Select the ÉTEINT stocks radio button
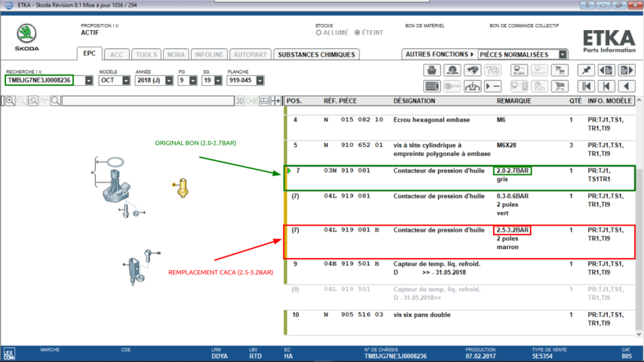 pos(357,32)
